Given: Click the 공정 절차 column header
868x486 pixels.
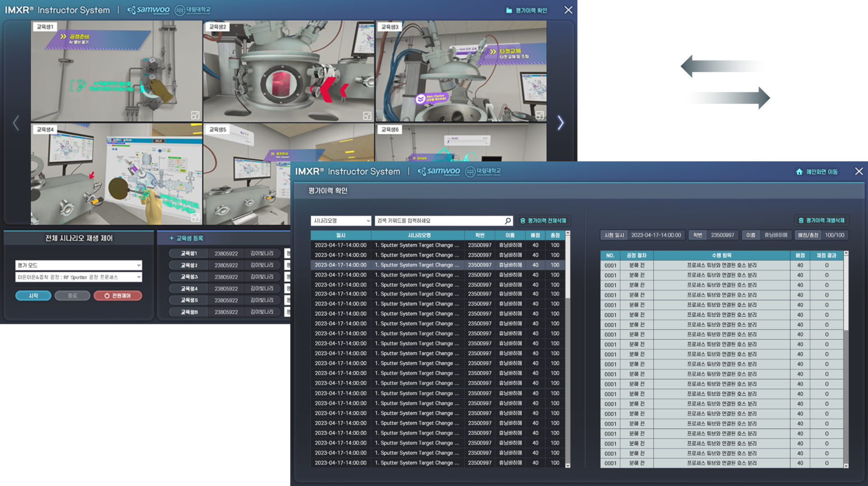Looking at the screenshot, I should 637,256.
